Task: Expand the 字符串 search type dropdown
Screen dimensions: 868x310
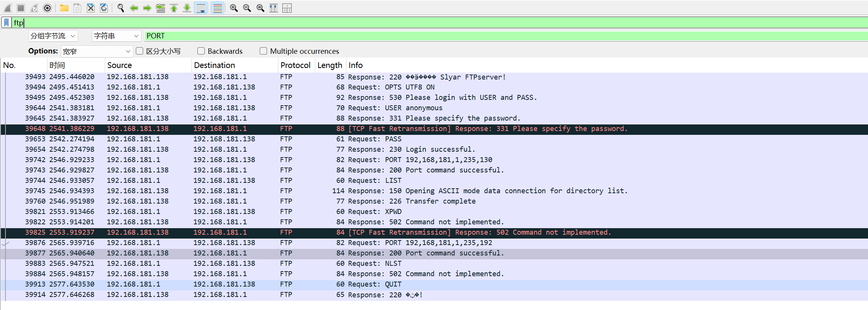Action: coord(116,36)
